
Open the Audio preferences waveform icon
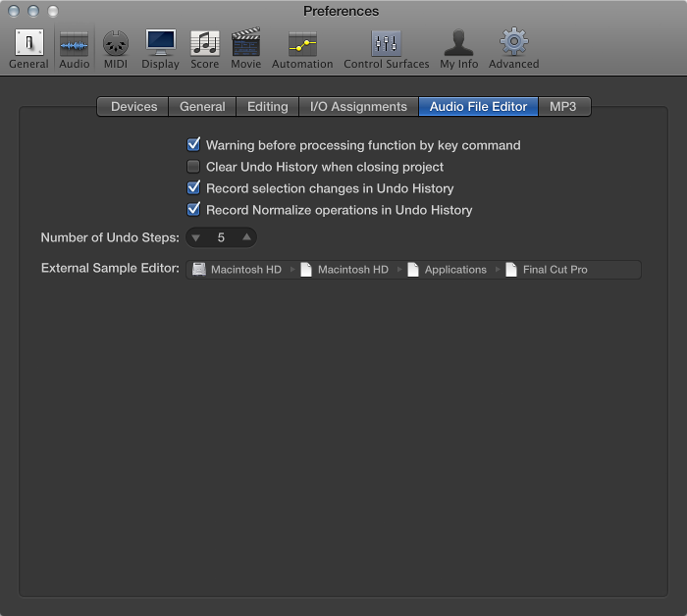74,44
